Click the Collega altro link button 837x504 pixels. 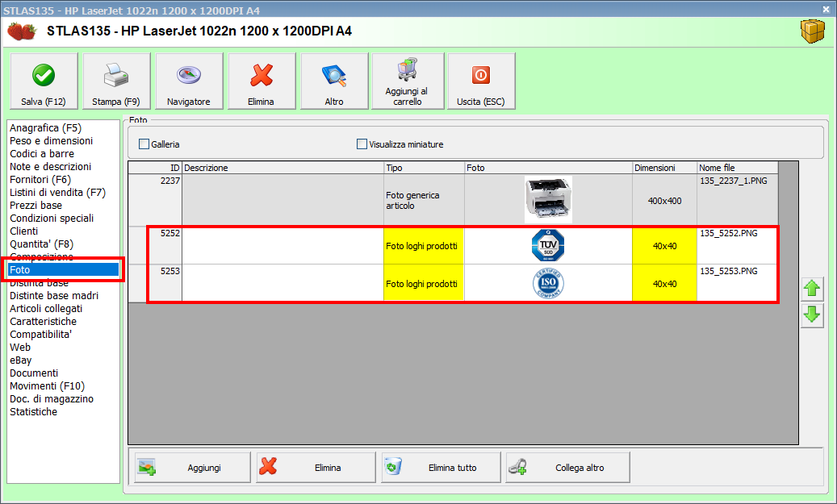(567, 467)
